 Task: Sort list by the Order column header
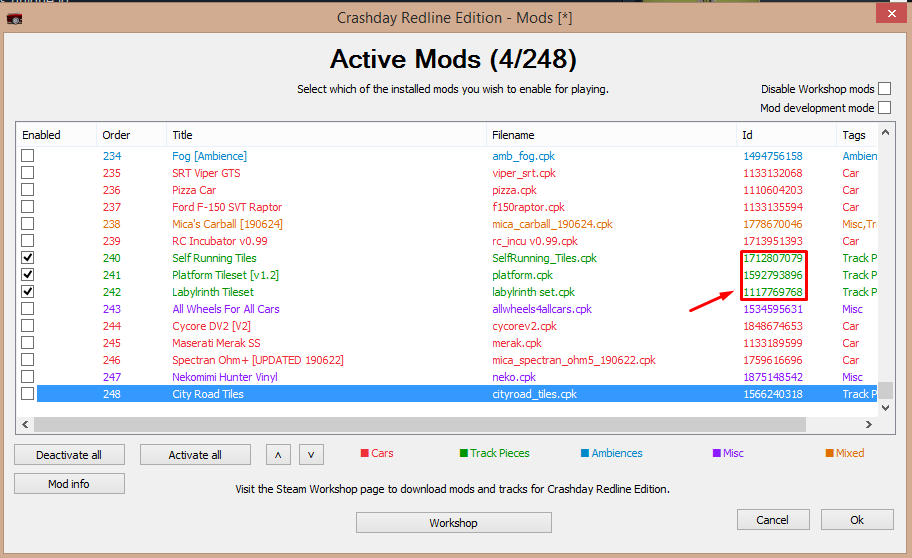(x=131, y=135)
